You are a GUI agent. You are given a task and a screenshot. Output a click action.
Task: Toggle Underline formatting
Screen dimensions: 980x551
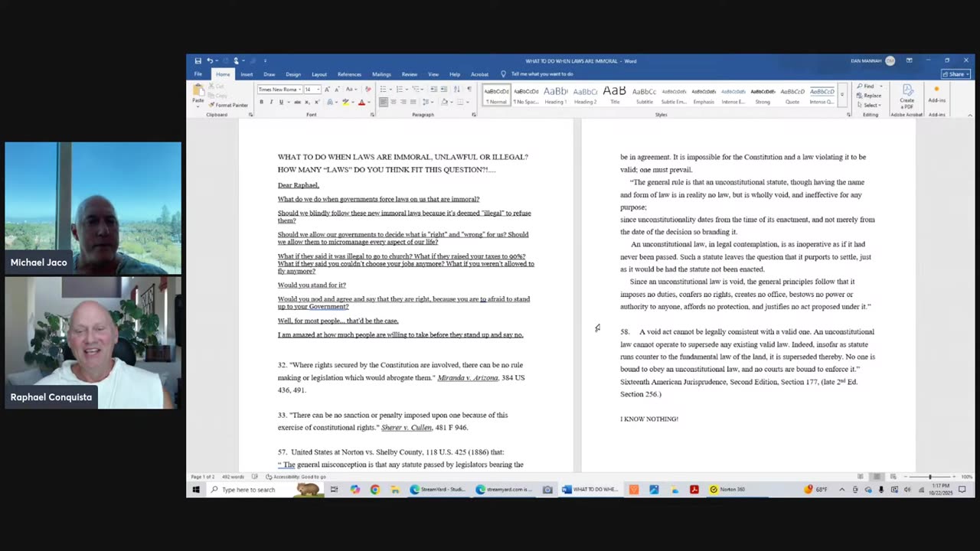[281, 102]
